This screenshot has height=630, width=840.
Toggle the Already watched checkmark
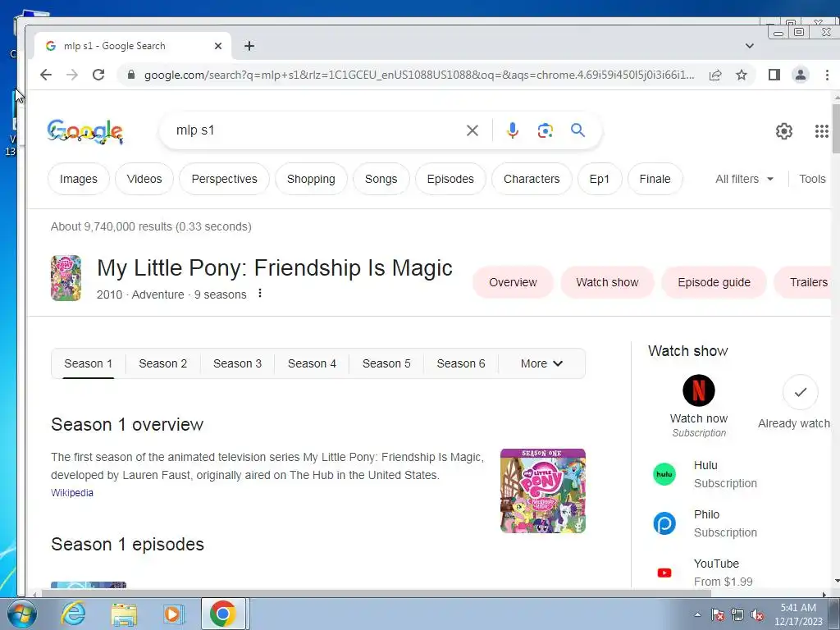pyautogui.click(x=800, y=392)
